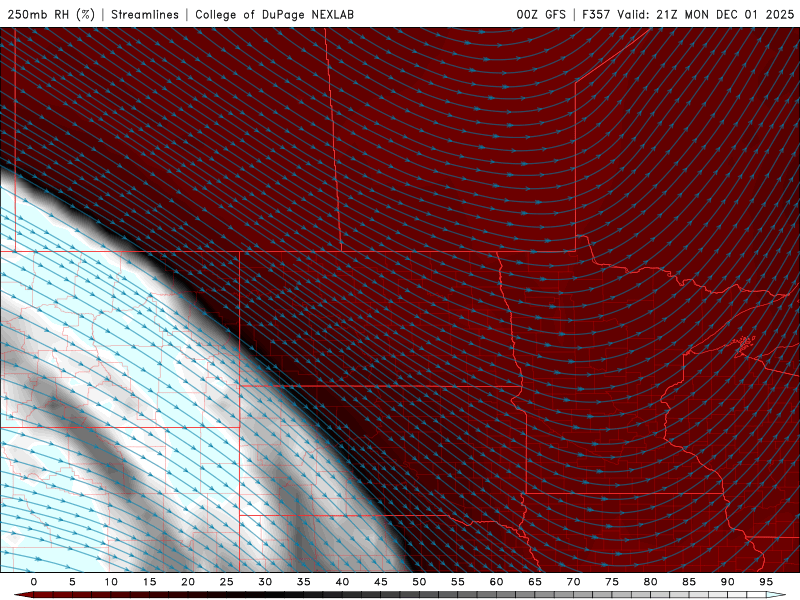Click 'Valid: 21Z MON DEC 01 2025' text
The width and height of the screenshot is (800, 600).
(x=706, y=14)
